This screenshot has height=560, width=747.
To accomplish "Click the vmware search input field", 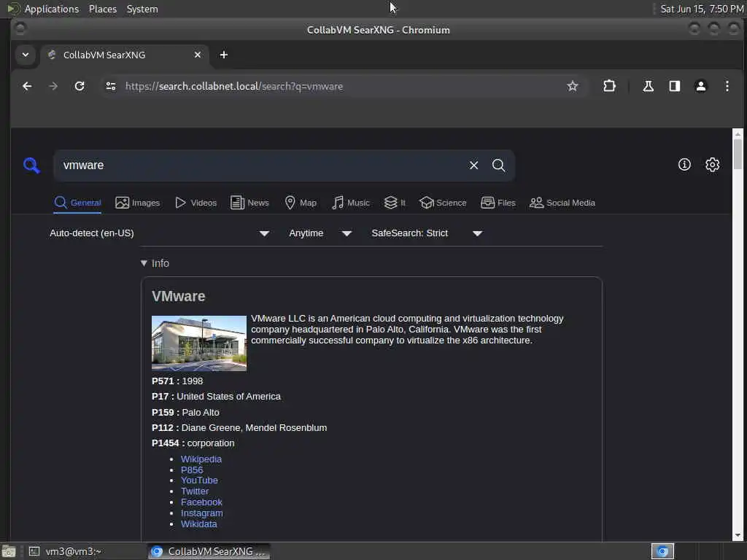I will [262, 166].
